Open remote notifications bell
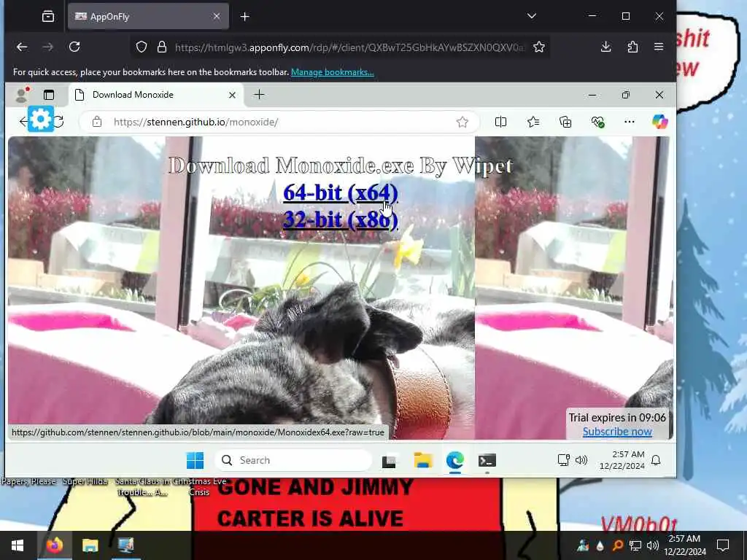 [x=656, y=460]
